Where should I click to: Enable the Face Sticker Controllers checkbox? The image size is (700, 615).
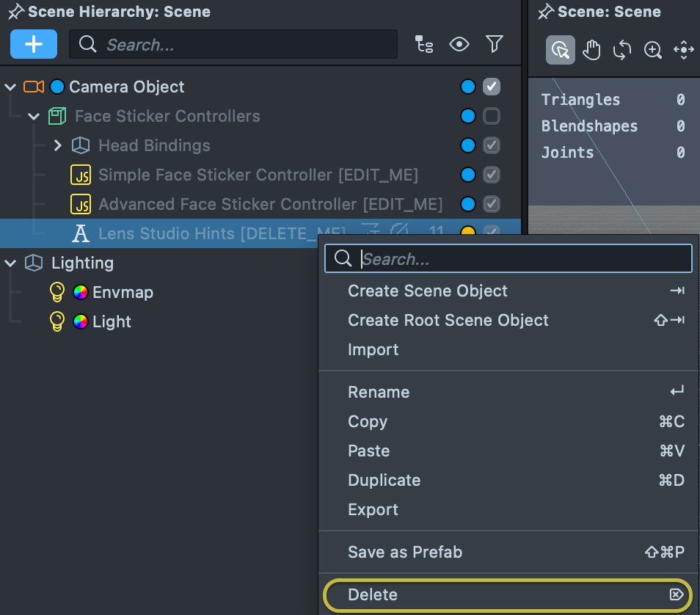(492, 116)
